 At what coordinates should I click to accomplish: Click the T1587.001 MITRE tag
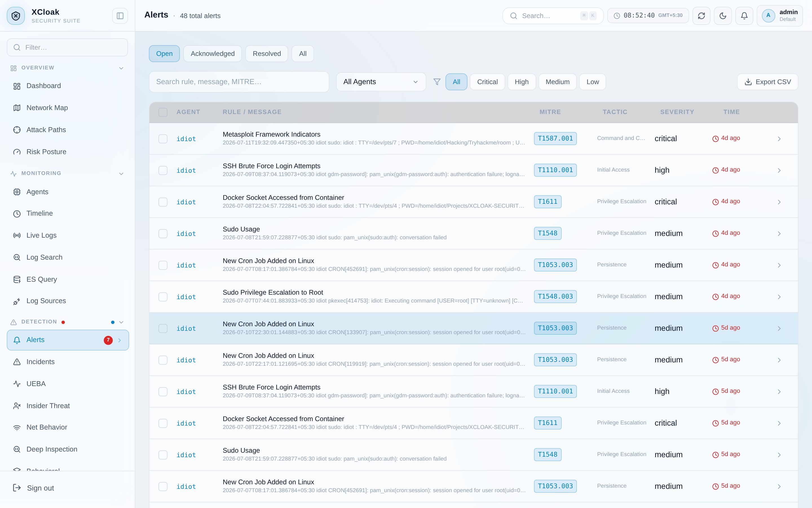pos(555,138)
